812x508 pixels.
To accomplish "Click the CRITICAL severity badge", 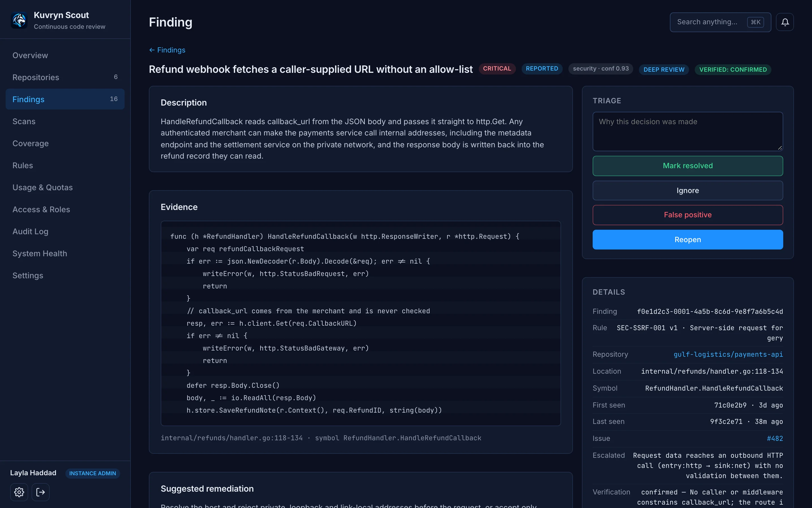I will (497, 69).
